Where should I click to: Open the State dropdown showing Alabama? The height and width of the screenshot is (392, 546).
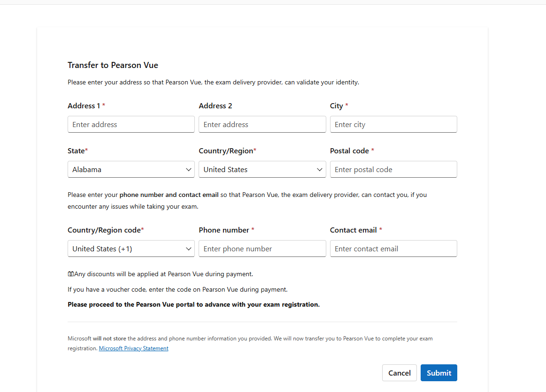point(131,169)
